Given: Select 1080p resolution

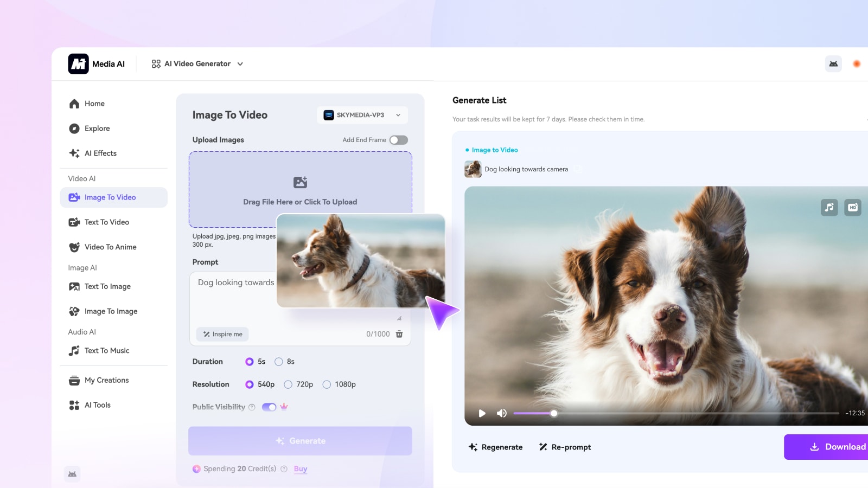Looking at the screenshot, I should click(339, 384).
